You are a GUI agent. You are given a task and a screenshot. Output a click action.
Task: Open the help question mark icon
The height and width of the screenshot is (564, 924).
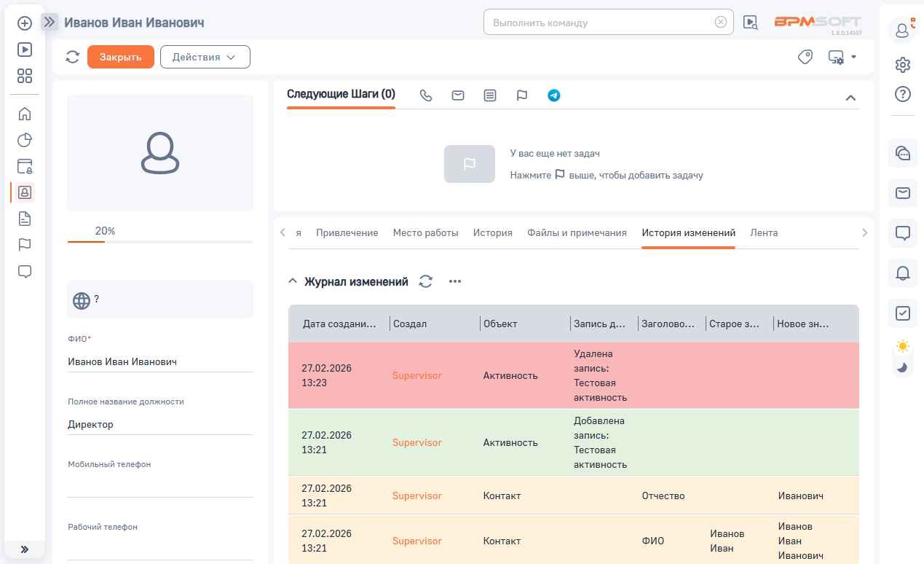(902, 94)
